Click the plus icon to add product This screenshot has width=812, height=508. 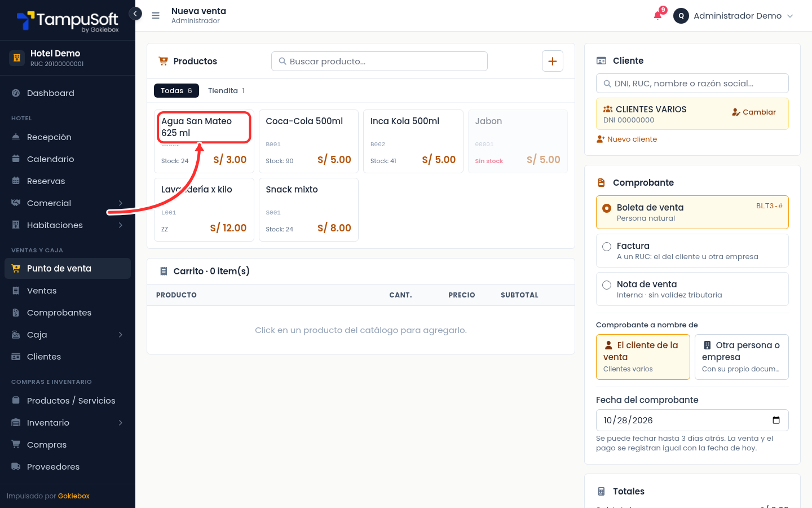[553, 61]
